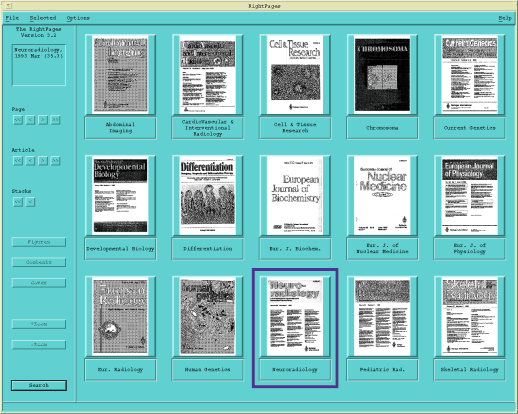Click the Search button in the sidebar
The width and height of the screenshot is (518, 414).
click(x=39, y=385)
